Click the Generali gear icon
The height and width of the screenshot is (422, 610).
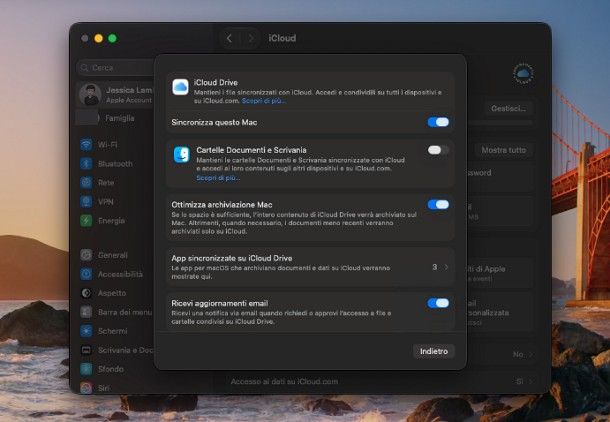click(x=86, y=255)
